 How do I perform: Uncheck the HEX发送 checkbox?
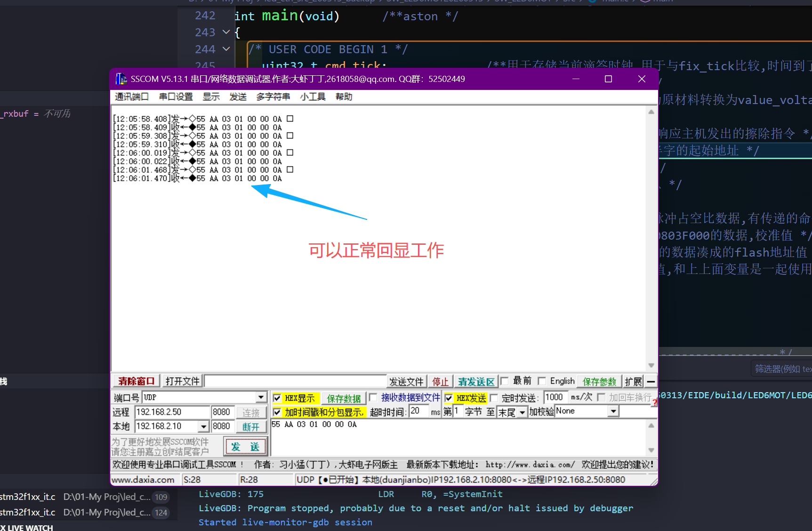449,398
